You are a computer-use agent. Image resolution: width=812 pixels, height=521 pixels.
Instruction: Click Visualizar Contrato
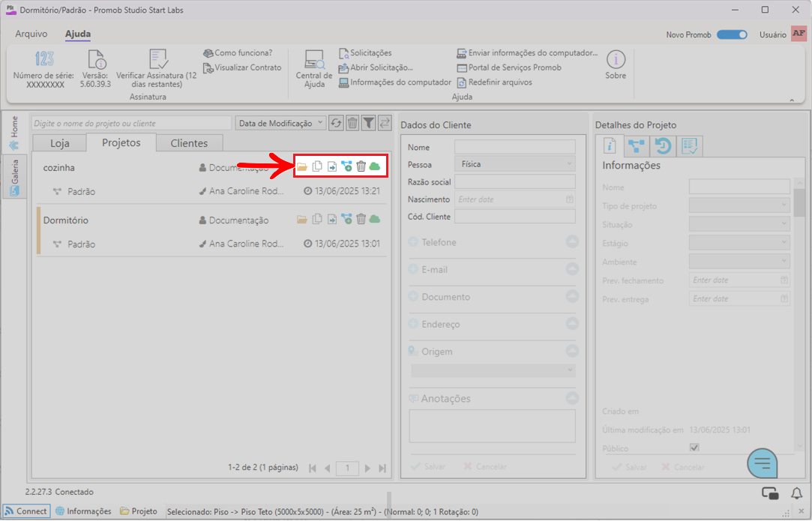tap(242, 68)
